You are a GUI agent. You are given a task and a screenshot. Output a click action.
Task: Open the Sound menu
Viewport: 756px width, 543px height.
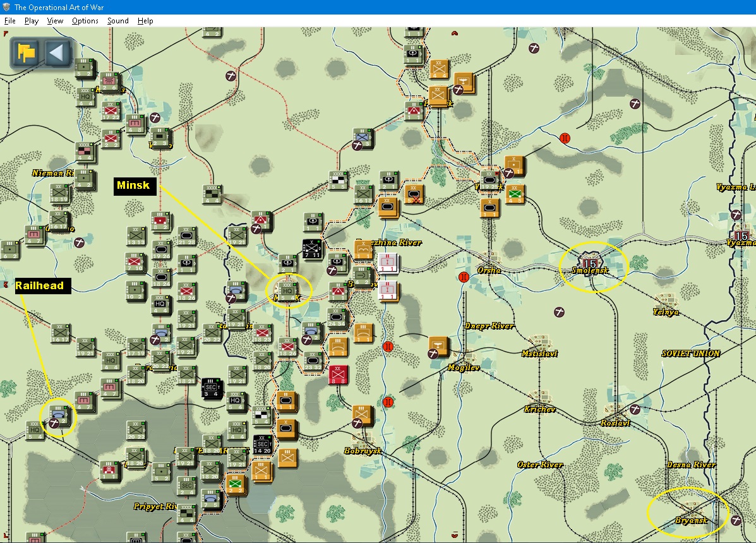pyautogui.click(x=117, y=21)
